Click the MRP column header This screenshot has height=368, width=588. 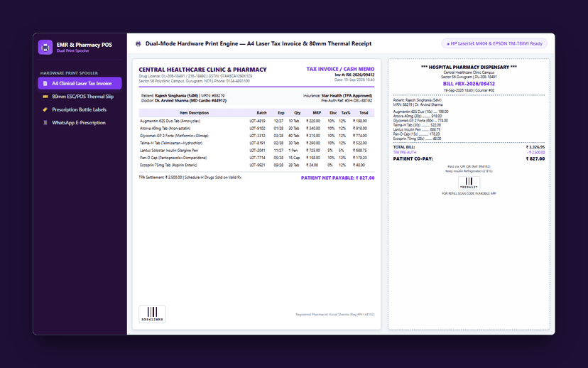pyautogui.click(x=317, y=112)
